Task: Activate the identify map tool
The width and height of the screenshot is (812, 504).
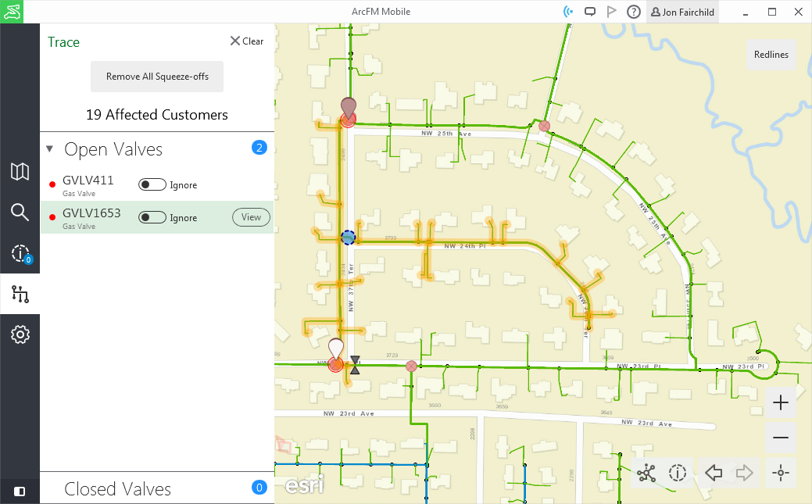Action: point(678,473)
